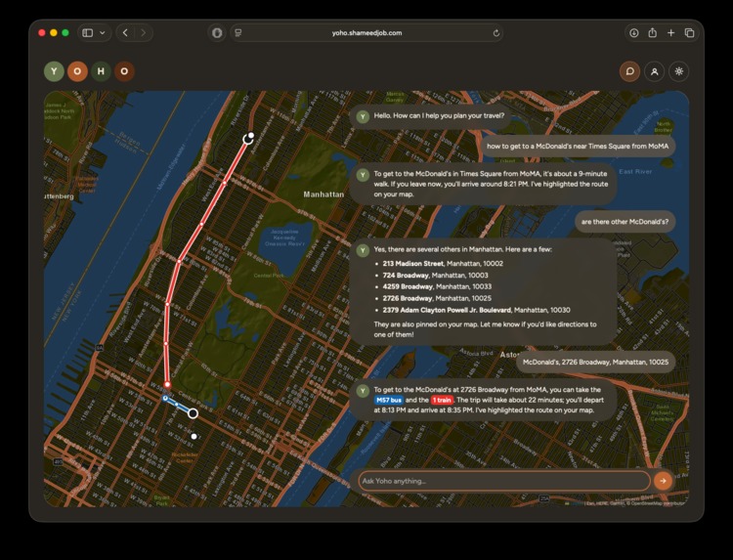
Task: Open the user profile button
Action: coord(655,71)
